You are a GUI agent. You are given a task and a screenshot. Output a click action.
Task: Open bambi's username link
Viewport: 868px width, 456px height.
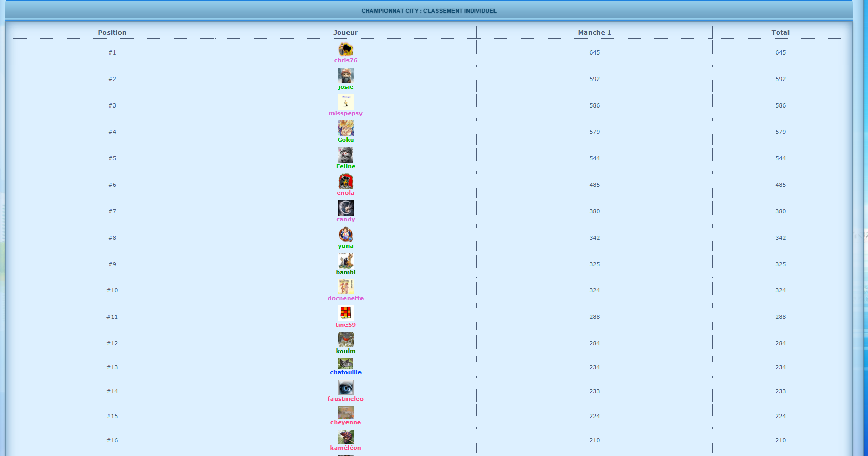(x=345, y=272)
